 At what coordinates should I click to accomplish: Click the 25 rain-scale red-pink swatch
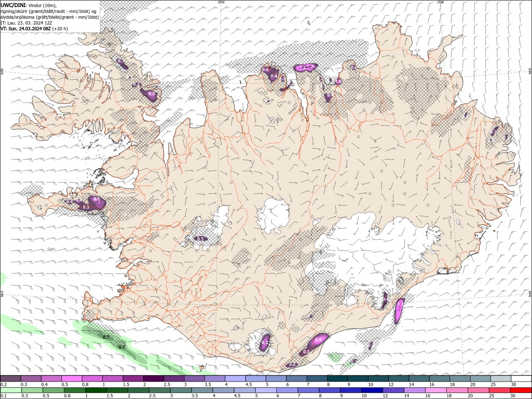(499, 390)
